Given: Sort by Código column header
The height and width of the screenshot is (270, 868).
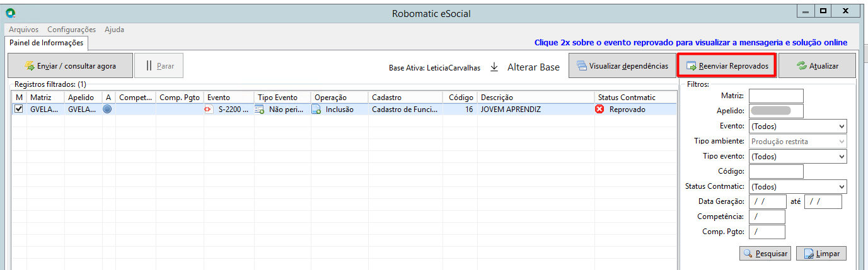Looking at the screenshot, I should click(x=460, y=98).
